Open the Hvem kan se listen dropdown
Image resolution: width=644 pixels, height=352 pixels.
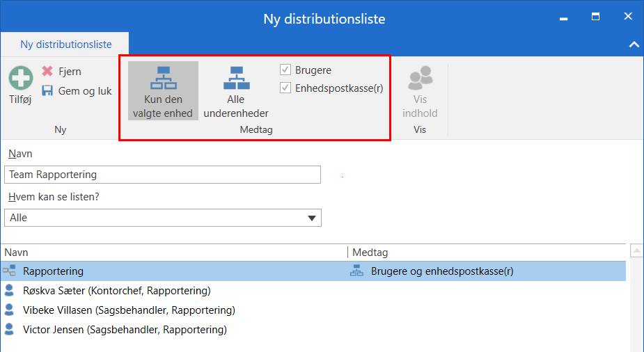[x=311, y=218]
